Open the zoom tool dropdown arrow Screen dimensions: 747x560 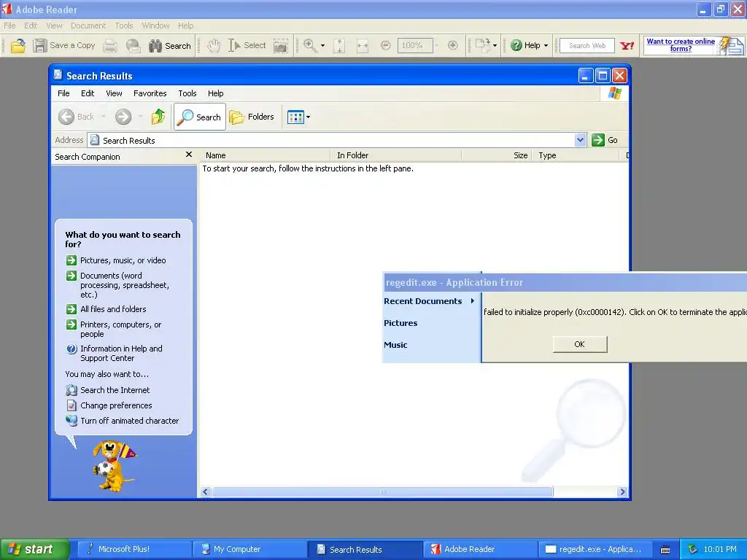323,46
